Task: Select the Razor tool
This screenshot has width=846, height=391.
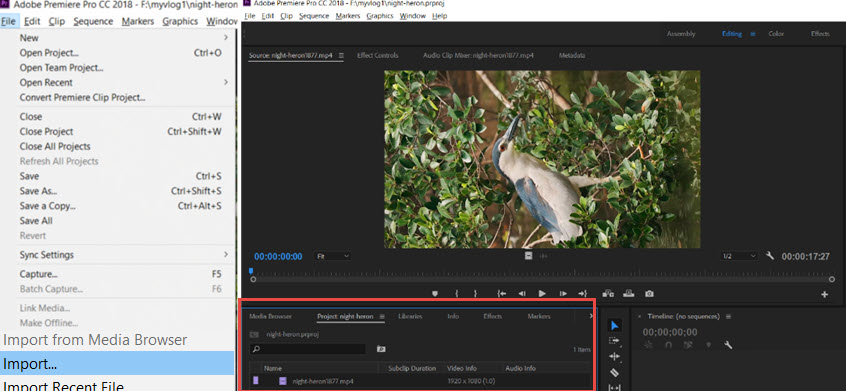Action: coord(615,372)
